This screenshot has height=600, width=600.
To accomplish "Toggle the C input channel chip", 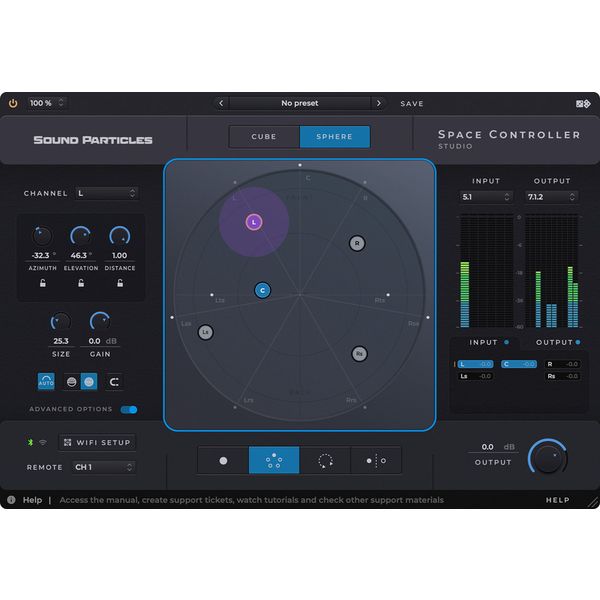I will 519,364.
